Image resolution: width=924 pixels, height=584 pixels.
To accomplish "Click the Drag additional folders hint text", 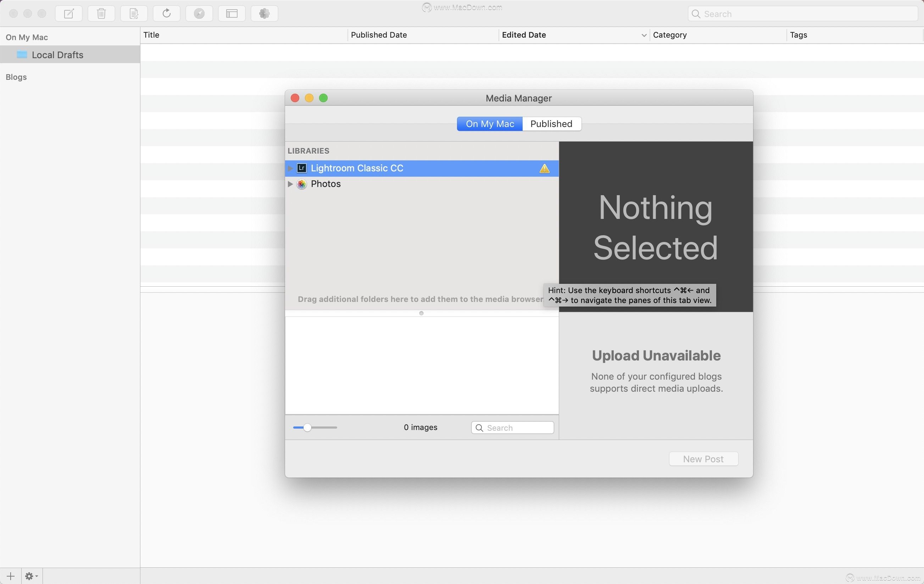I will pos(421,299).
